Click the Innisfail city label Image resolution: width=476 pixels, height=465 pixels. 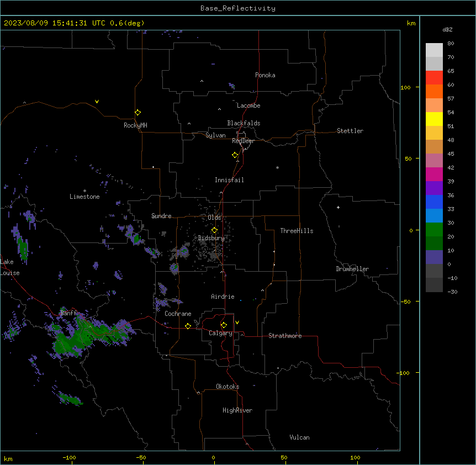tap(229, 180)
